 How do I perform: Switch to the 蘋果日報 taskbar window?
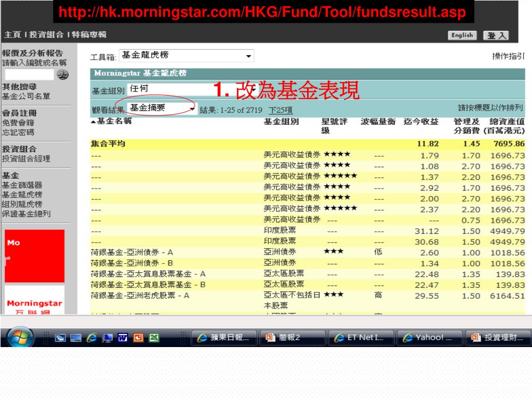(224, 338)
